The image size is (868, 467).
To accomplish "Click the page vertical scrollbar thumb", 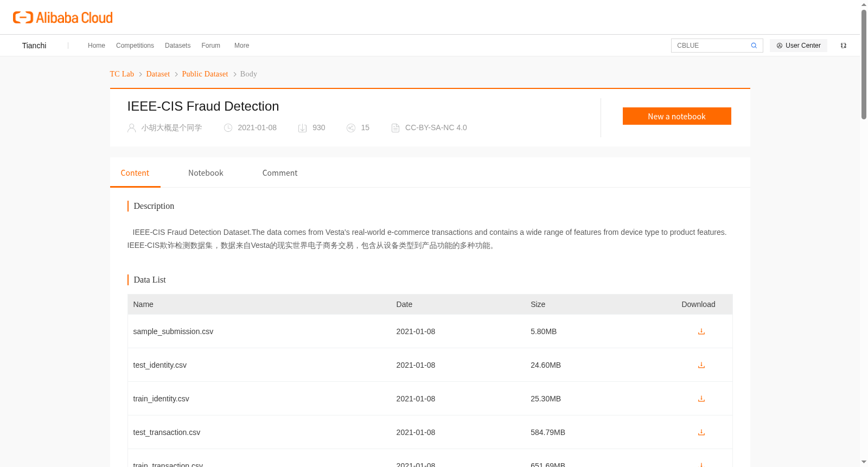I will (864, 64).
